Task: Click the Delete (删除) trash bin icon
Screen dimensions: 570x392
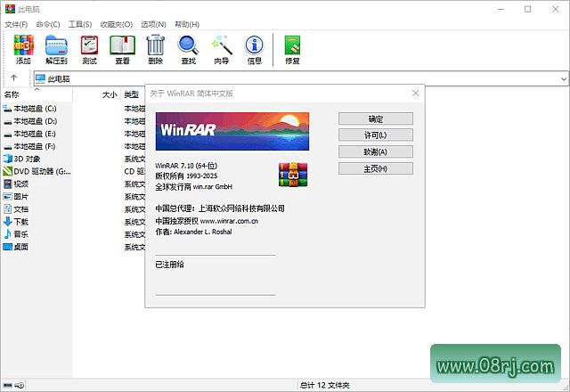Action: coord(156,45)
